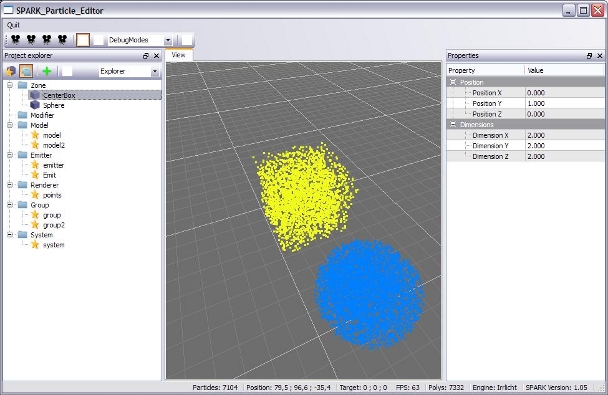Viewport: 608px width, 395px height.
Task: Select the emitter item under Emitter
Action: (x=54, y=165)
